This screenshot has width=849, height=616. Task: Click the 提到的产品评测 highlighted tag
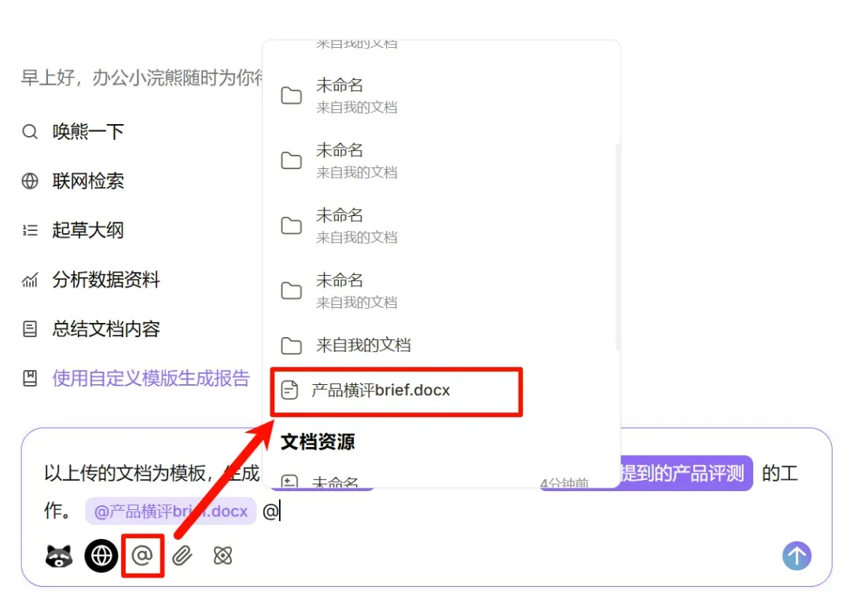(x=683, y=473)
